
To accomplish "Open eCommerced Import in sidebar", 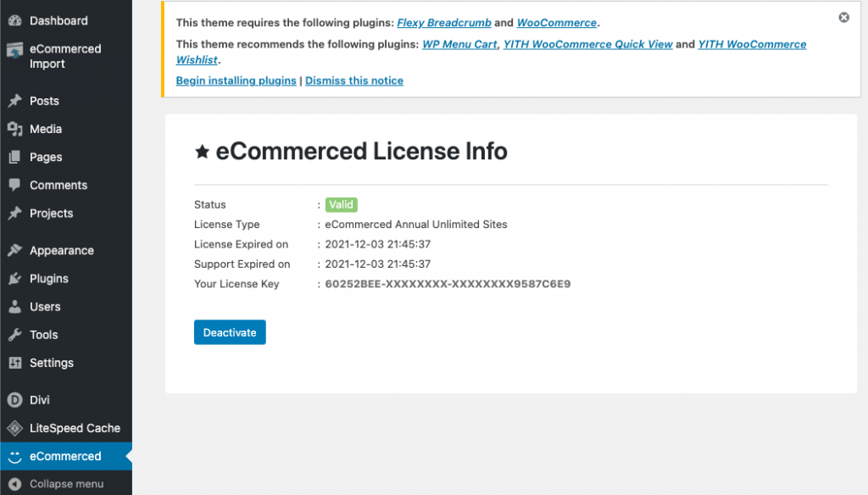I will (x=64, y=56).
